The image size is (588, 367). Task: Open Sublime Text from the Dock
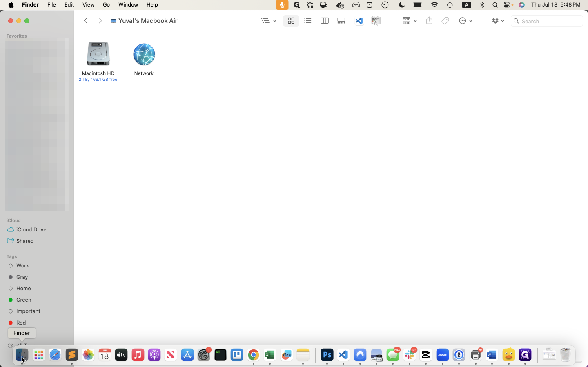72,355
